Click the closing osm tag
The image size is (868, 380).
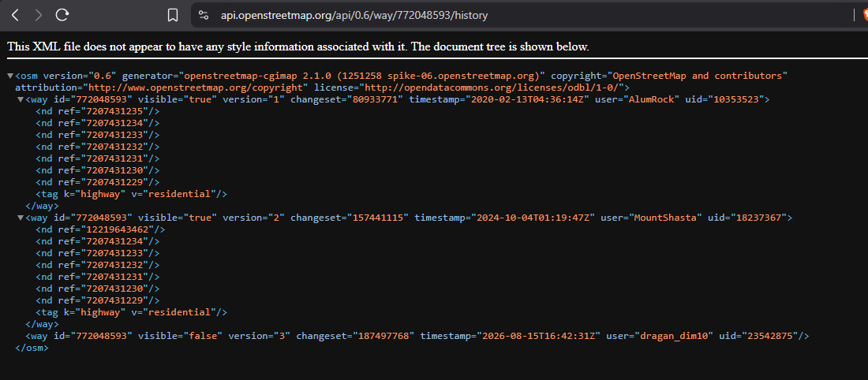(32, 348)
